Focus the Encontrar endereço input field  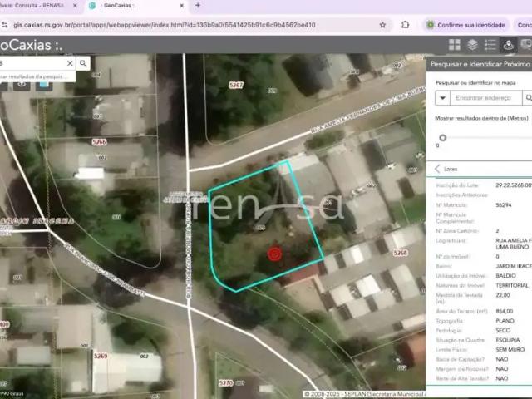click(485, 98)
